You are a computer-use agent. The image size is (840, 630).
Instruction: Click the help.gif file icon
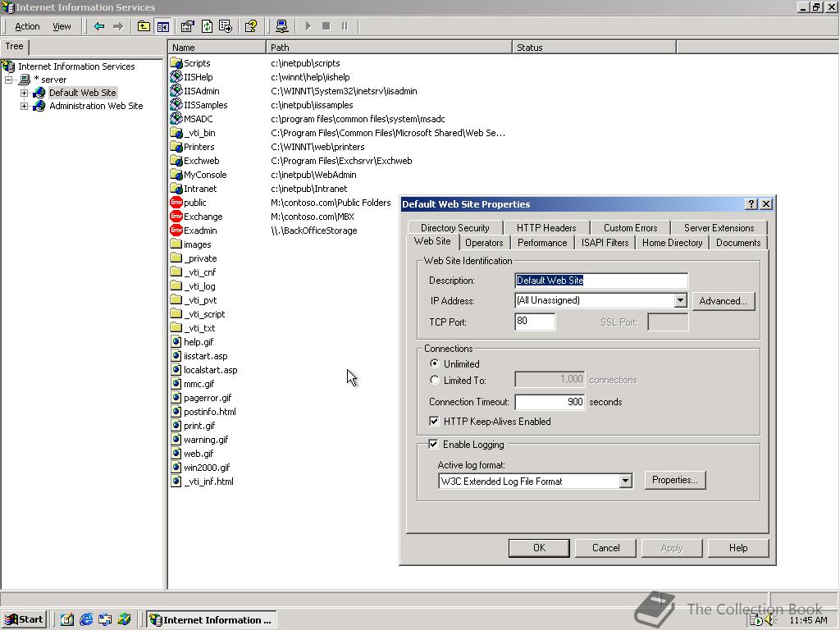pyautogui.click(x=176, y=342)
